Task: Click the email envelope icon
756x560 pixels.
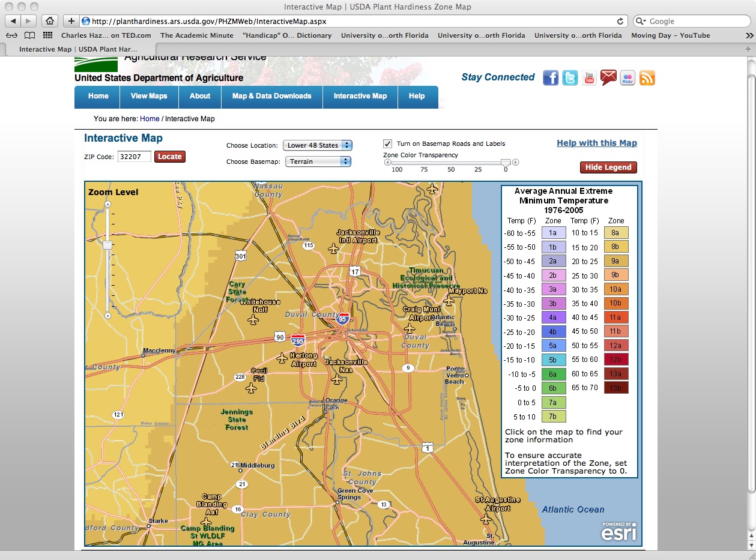Action: click(x=608, y=78)
